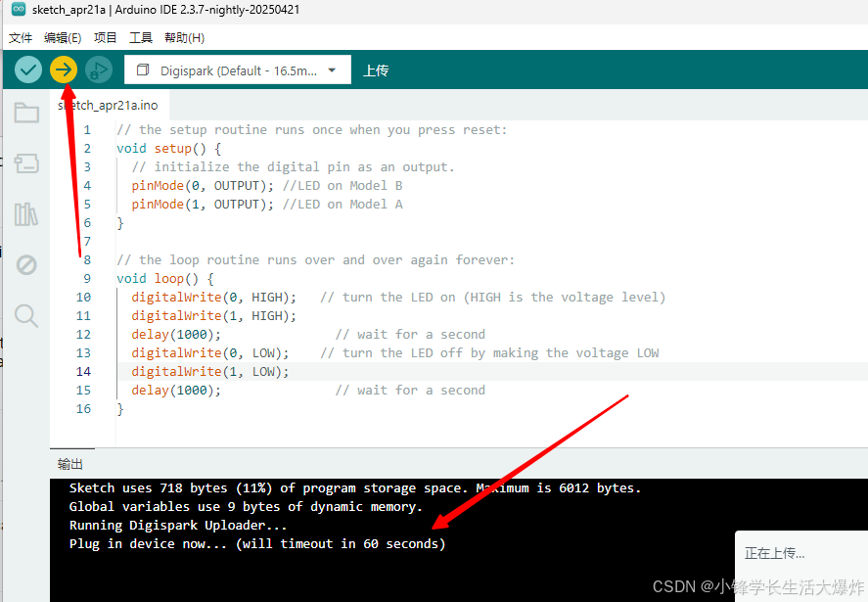Viewport: 868px width, 602px height.
Task: Open the Search magnifier sidebar icon
Action: pyautogui.click(x=26, y=315)
